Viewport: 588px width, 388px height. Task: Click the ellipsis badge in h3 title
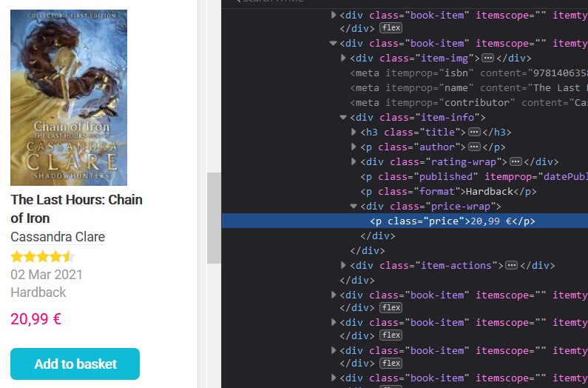(474, 133)
